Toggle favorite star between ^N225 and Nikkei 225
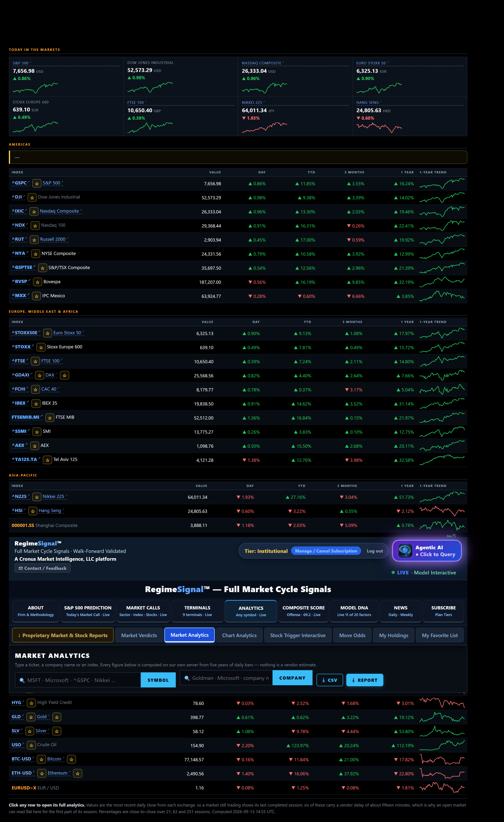This screenshot has width=504, height=822. pos(37,497)
